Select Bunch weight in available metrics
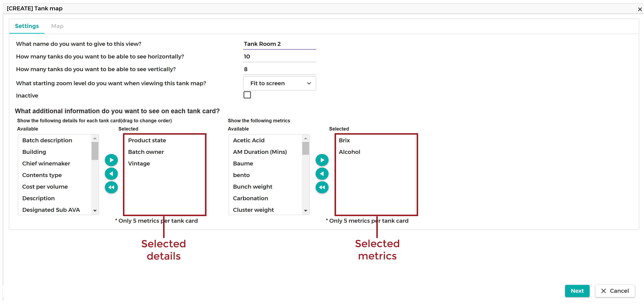The image size is (644, 304). pos(266,187)
